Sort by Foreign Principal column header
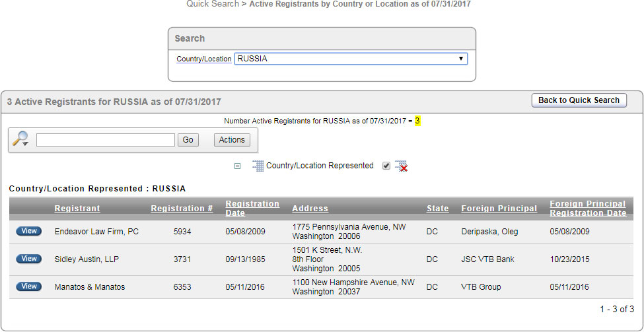 pyautogui.click(x=499, y=209)
